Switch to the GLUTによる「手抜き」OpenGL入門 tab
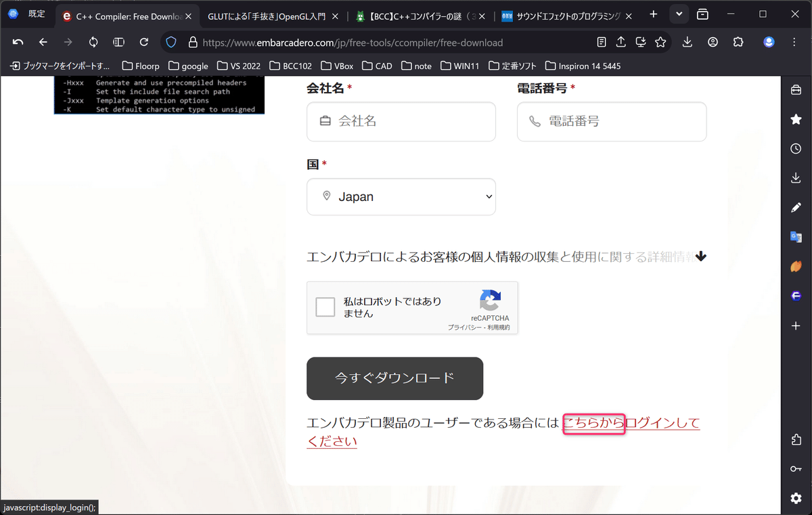 [x=267, y=15]
